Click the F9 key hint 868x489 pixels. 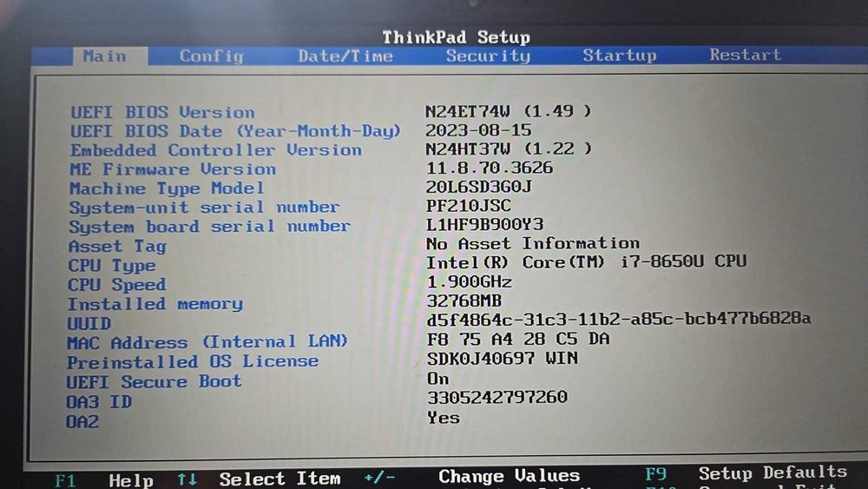point(655,474)
